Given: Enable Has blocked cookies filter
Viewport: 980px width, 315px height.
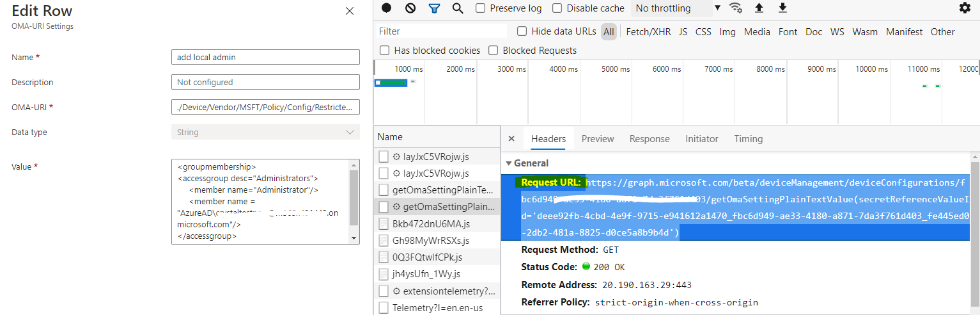Looking at the screenshot, I should 384,50.
